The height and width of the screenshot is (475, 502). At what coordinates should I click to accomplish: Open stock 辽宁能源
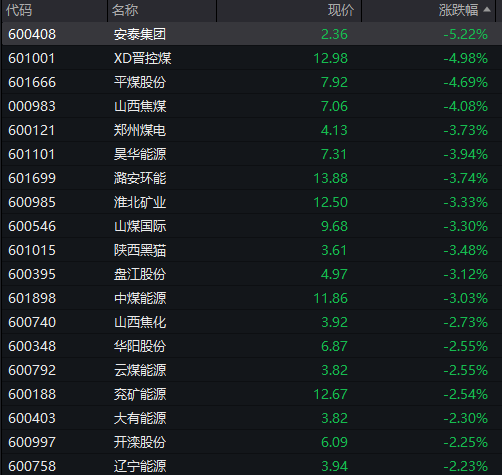140,466
